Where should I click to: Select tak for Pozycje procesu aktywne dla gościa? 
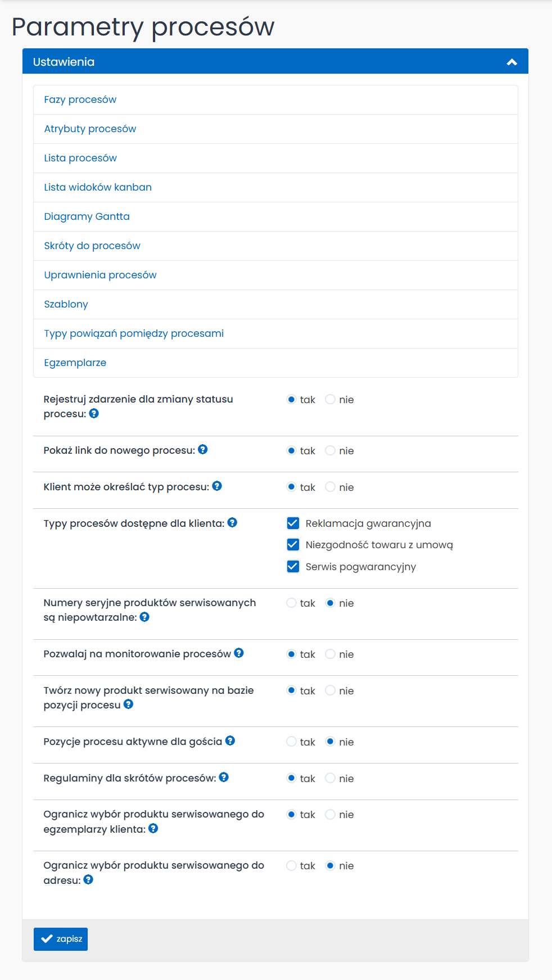(291, 742)
